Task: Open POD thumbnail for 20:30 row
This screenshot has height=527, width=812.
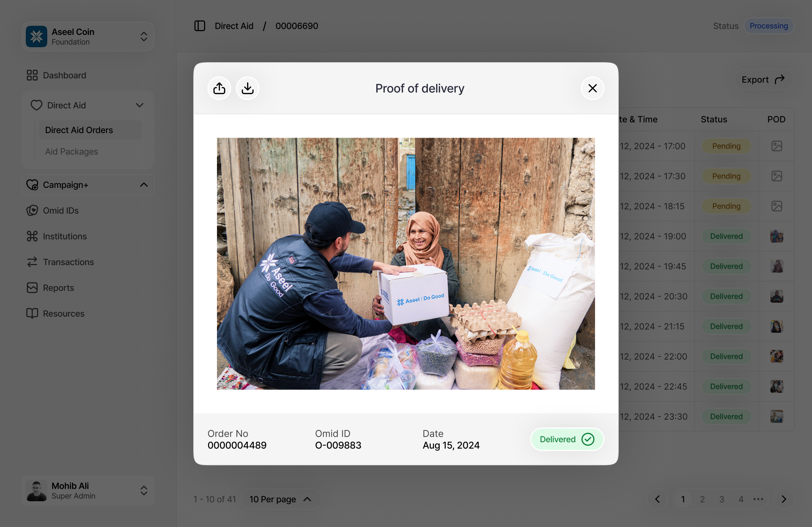Action: [x=777, y=296]
